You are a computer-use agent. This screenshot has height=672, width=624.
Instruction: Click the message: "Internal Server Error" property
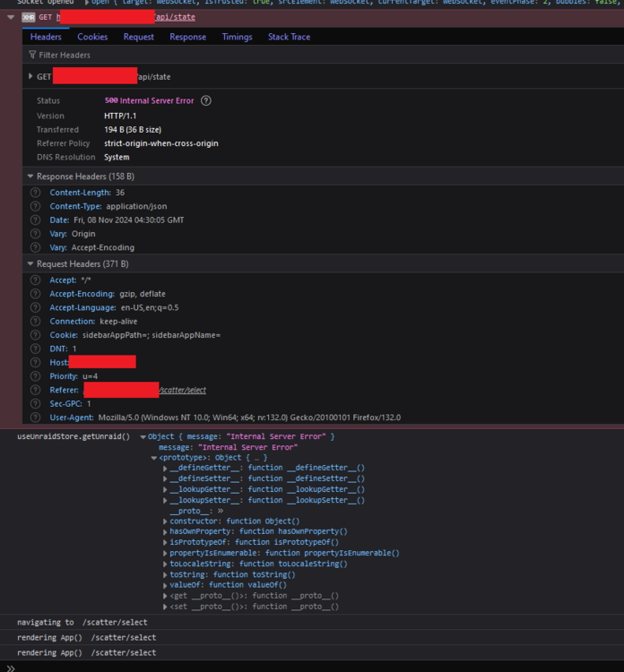228,447
